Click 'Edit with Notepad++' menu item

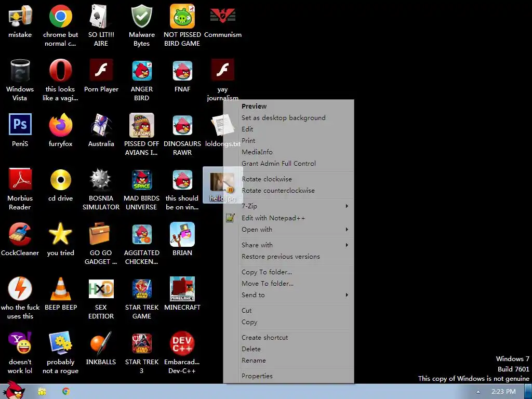(288, 218)
